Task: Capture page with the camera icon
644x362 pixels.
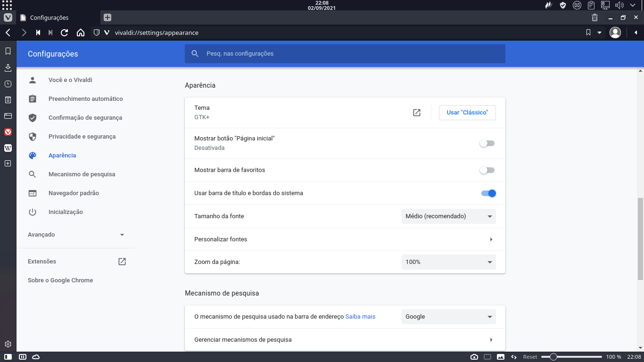Action: [x=474, y=357]
